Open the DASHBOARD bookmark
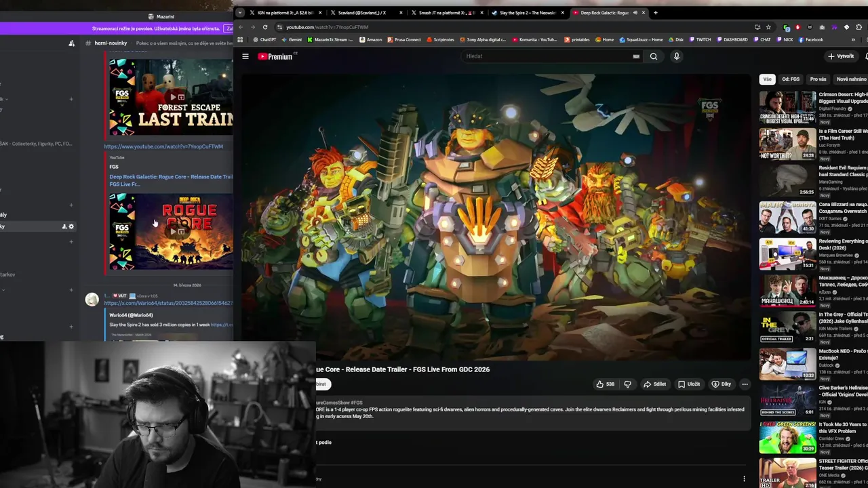The height and width of the screenshot is (488, 868). tap(732, 39)
